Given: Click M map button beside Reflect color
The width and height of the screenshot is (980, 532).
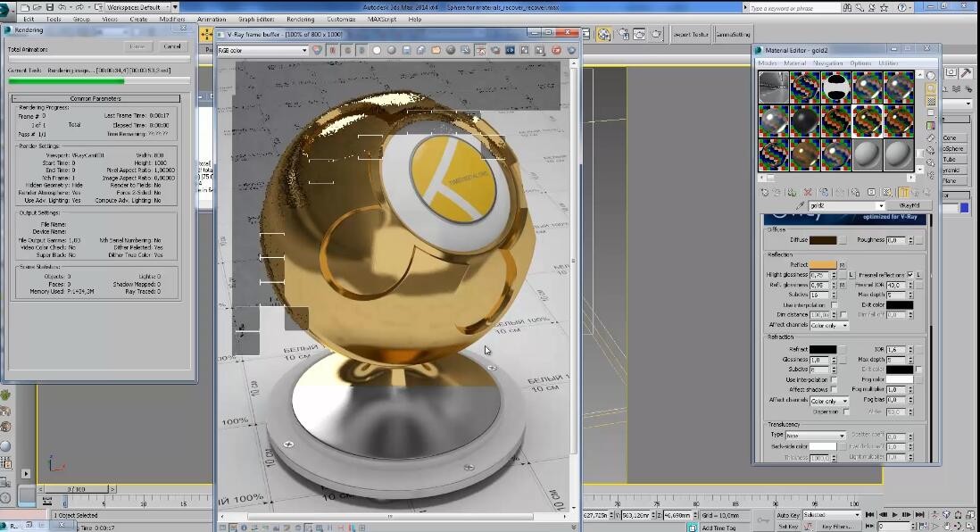Looking at the screenshot, I should click(842, 265).
